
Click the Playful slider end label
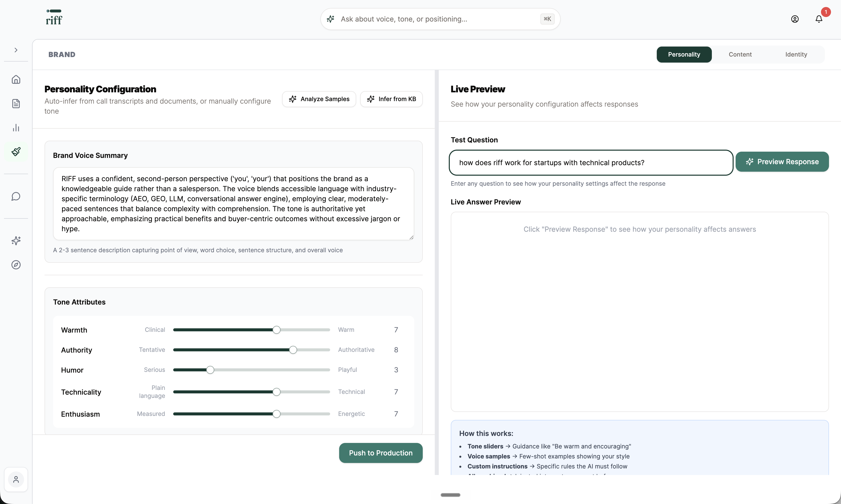[347, 370]
